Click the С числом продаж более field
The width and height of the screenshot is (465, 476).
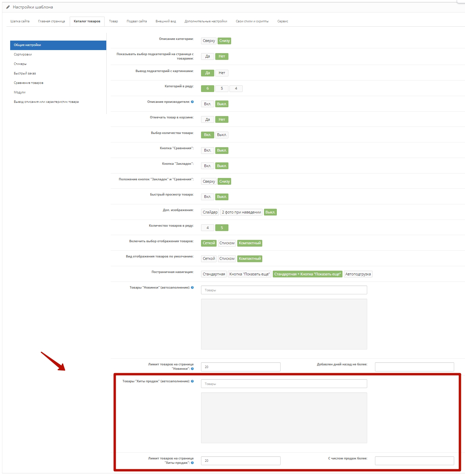(414, 461)
